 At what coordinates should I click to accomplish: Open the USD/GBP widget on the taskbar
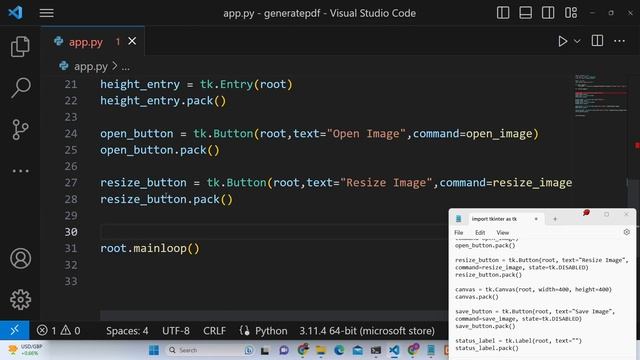click(x=25, y=350)
